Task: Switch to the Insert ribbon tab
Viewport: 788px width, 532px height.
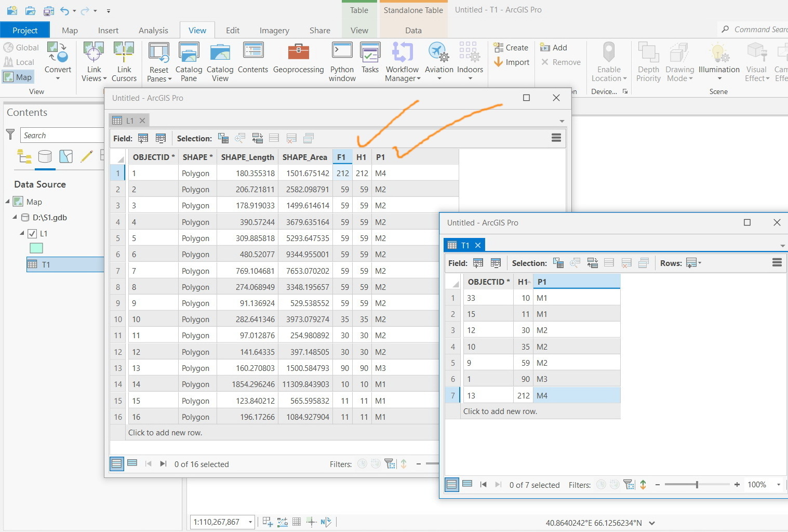Action: coord(108,30)
